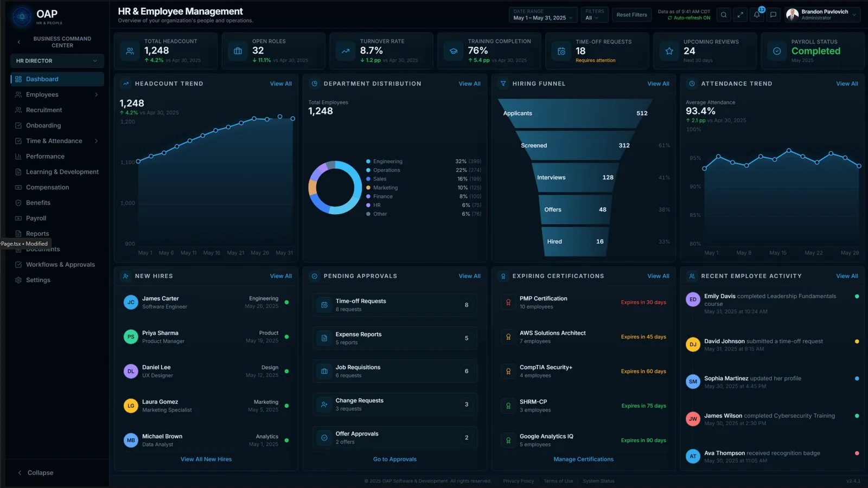Toggle Auto-refresh ON indicator
Screen dimensions: 868x488
689,18
